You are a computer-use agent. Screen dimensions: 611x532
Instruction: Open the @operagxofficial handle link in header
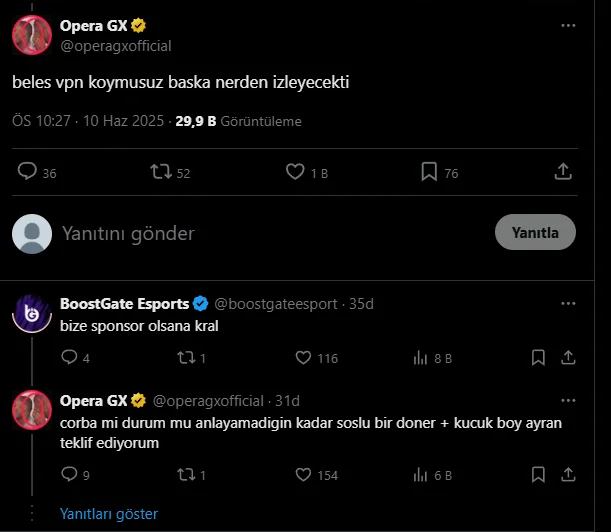click(115, 45)
